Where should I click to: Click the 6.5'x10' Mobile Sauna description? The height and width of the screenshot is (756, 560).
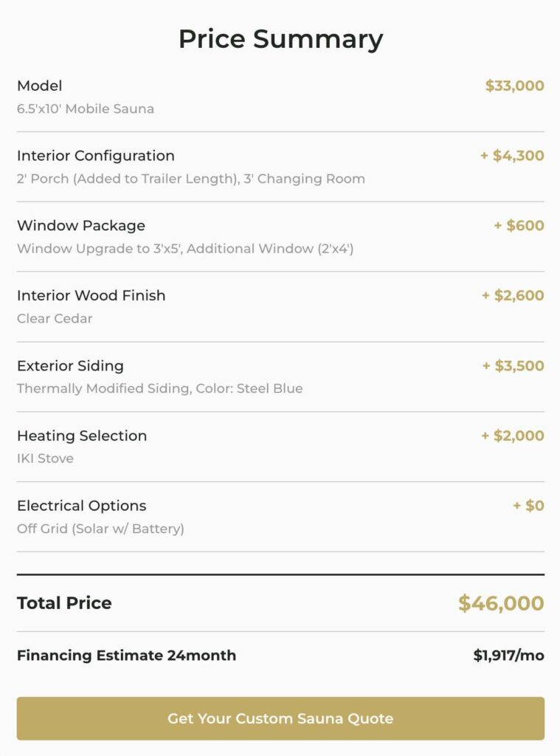coord(86,109)
